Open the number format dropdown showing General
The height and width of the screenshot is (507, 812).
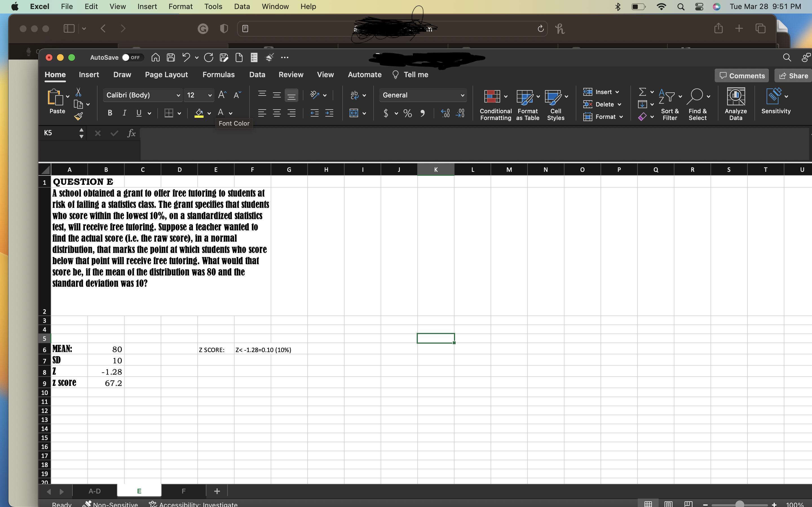[462, 95]
